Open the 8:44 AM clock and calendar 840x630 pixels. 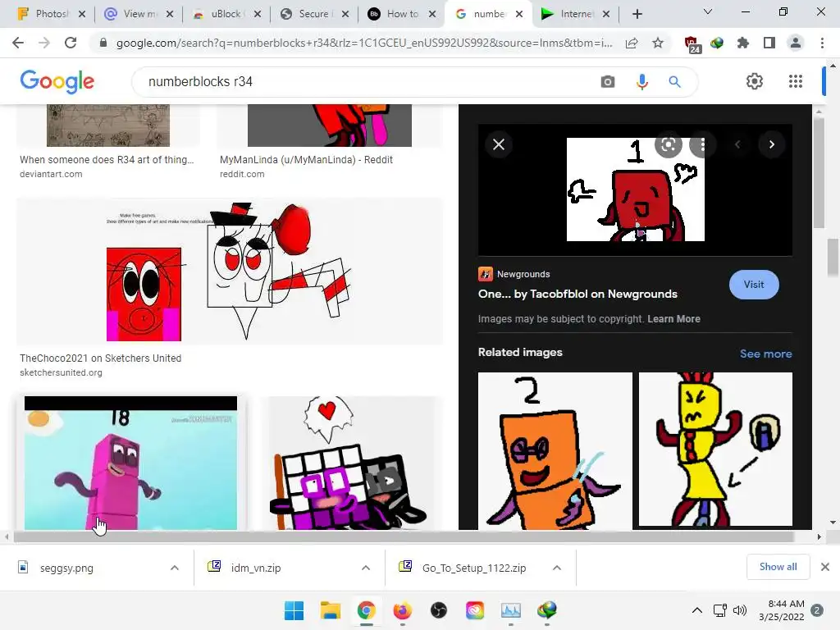click(782, 610)
